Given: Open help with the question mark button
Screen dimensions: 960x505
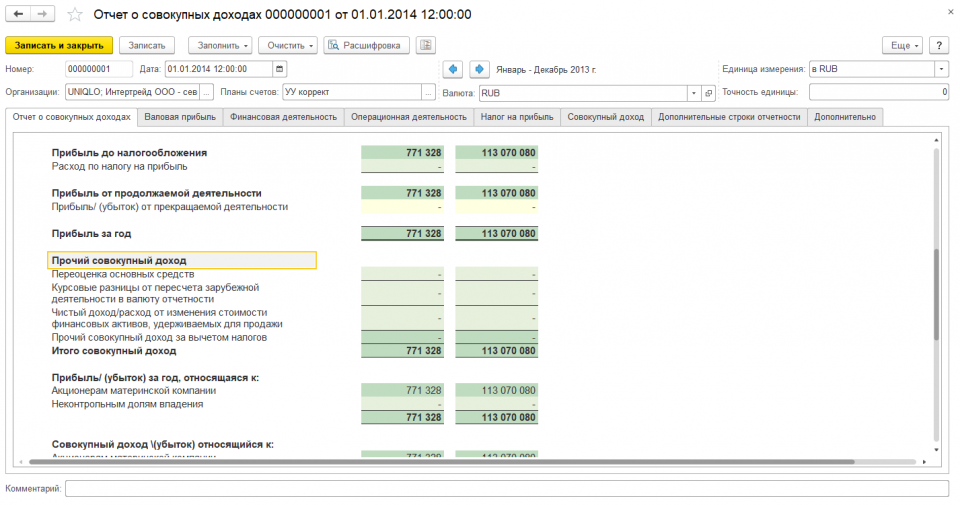Looking at the screenshot, I should pos(939,45).
